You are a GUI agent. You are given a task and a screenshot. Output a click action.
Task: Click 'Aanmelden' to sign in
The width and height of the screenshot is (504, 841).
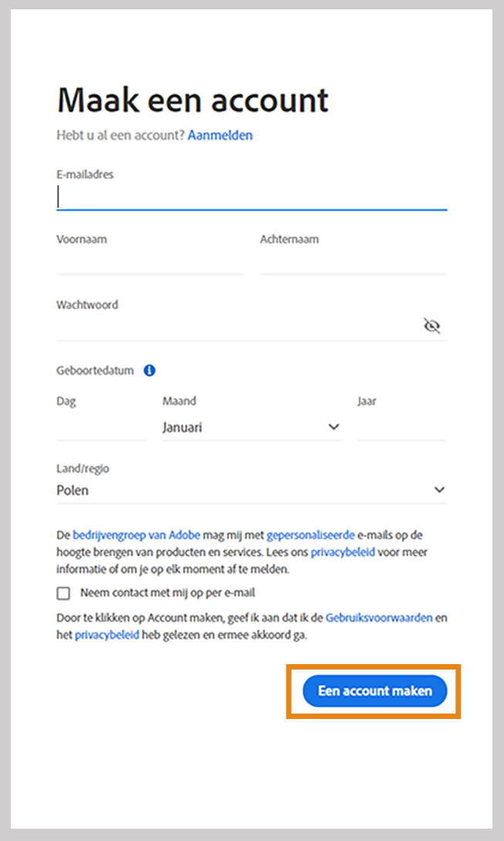coord(220,135)
